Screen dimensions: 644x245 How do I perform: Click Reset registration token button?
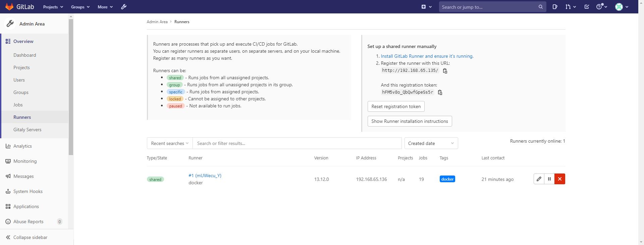pyautogui.click(x=396, y=106)
